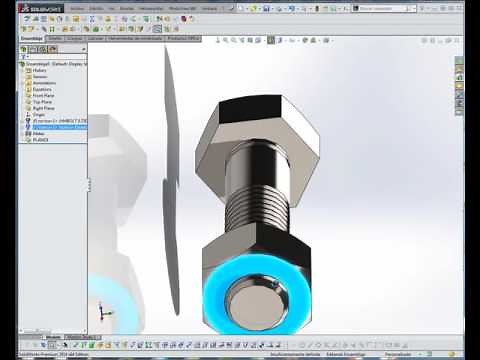The width and height of the screenshot is (480, 360).
Task: Open the dropdown arrow next to Save
Action: pyautogui.click(x=272, y=9)
